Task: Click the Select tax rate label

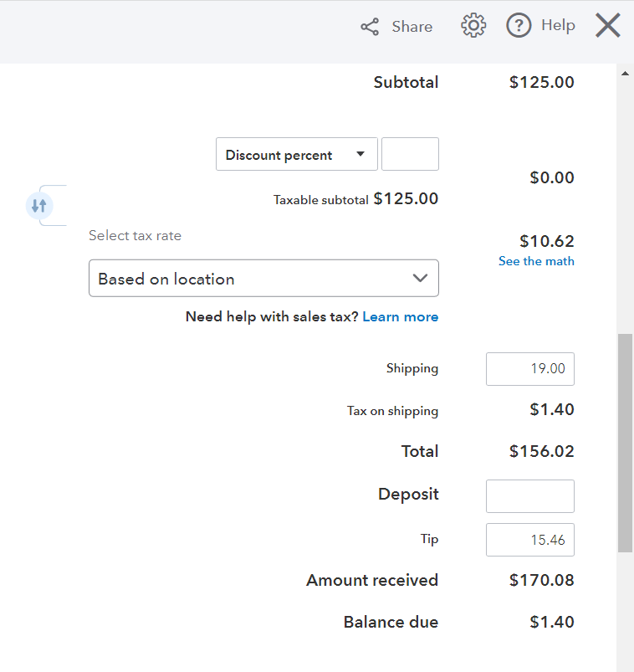Action: (135, 235)
